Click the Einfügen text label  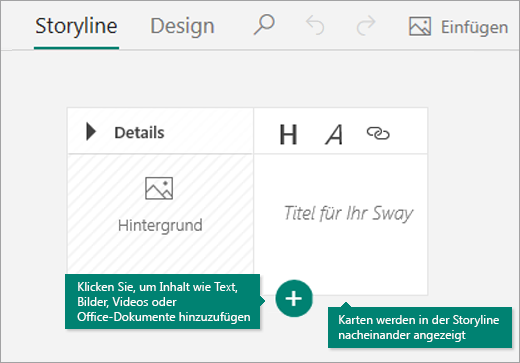[474, 27]
